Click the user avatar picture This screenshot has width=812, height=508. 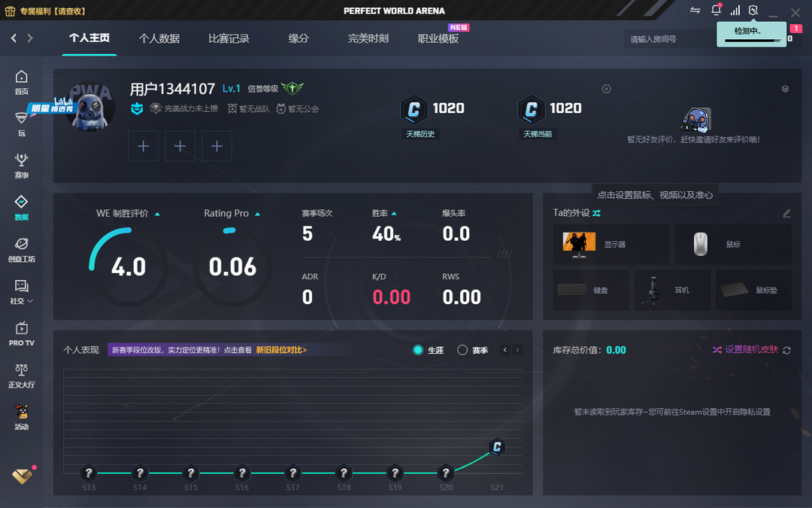pos(91,108)
